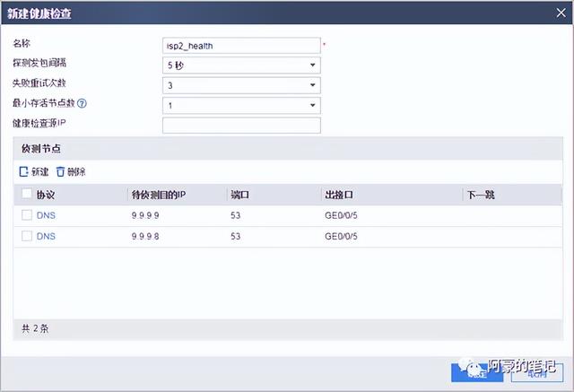The image size is (574, 392).
Task: Click the IP cell 9.9.9.8
Action: point(145,236)
